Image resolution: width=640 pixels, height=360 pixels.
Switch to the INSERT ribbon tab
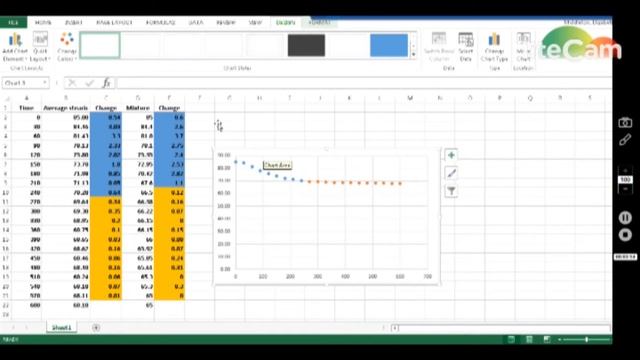[x=73, y=22]
